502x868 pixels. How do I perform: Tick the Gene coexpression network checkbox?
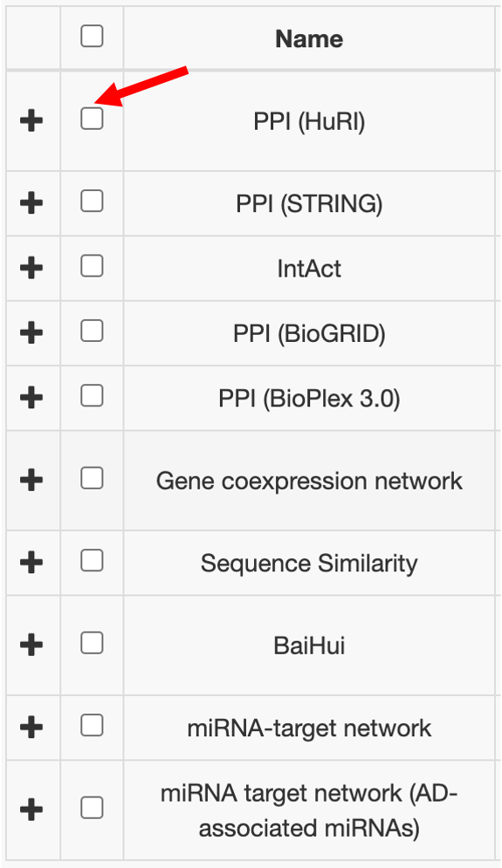point(92,478)
